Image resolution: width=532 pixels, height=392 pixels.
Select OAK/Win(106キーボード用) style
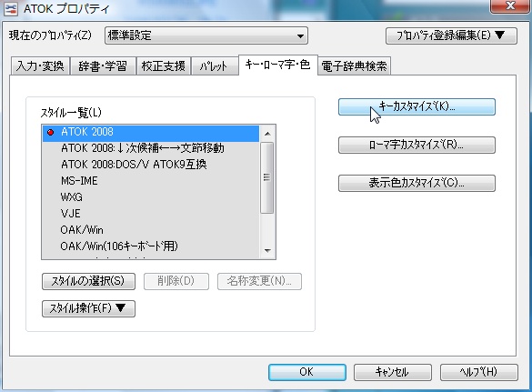click(151, 246)
